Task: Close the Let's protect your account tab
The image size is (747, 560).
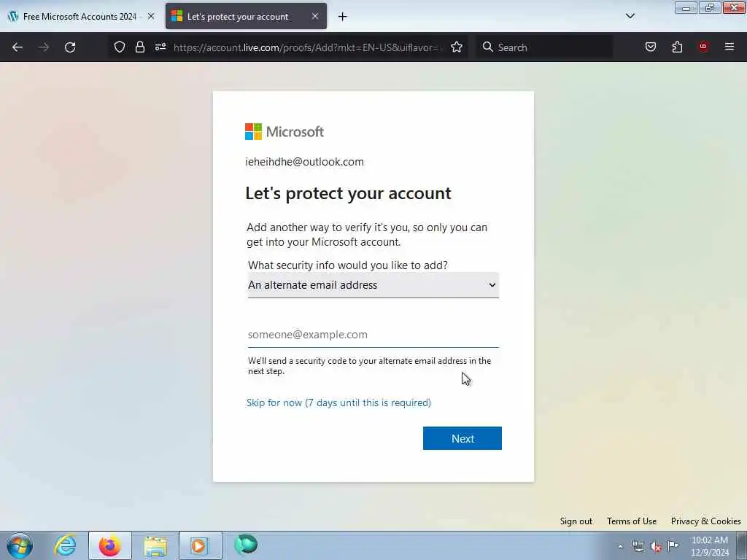Action: [x=315, y=16]
